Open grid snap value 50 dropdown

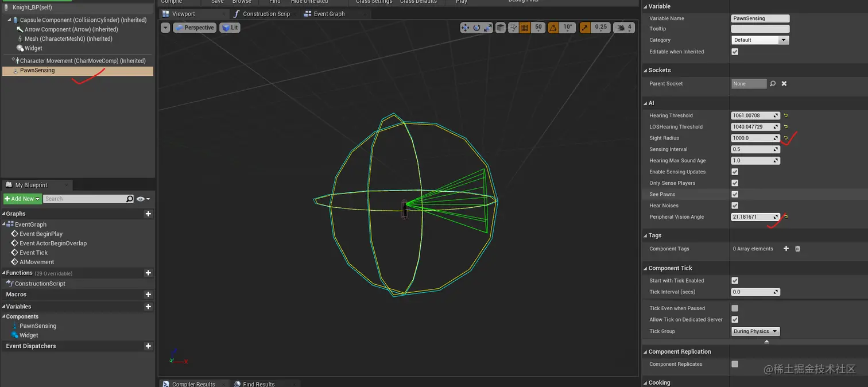coord(538,28)
